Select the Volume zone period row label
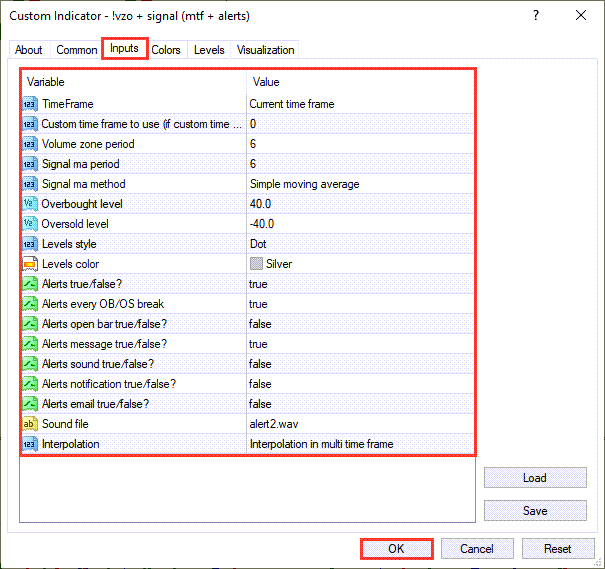The height and width of the screenshot is (569, 605). [x=88, y=144]
